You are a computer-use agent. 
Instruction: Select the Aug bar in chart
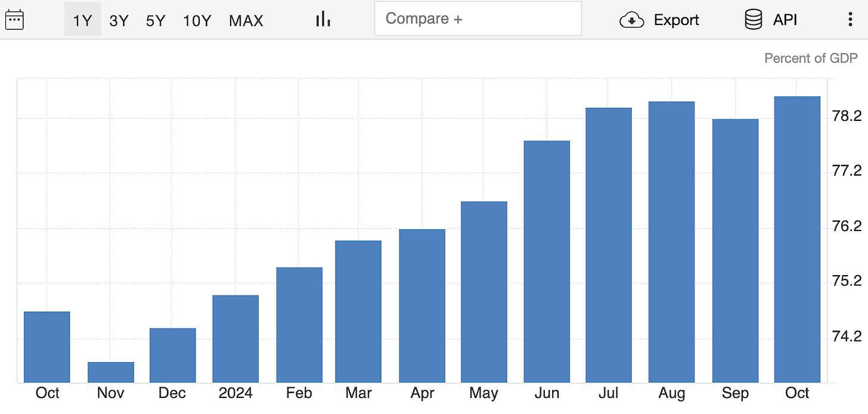point(672,242)
